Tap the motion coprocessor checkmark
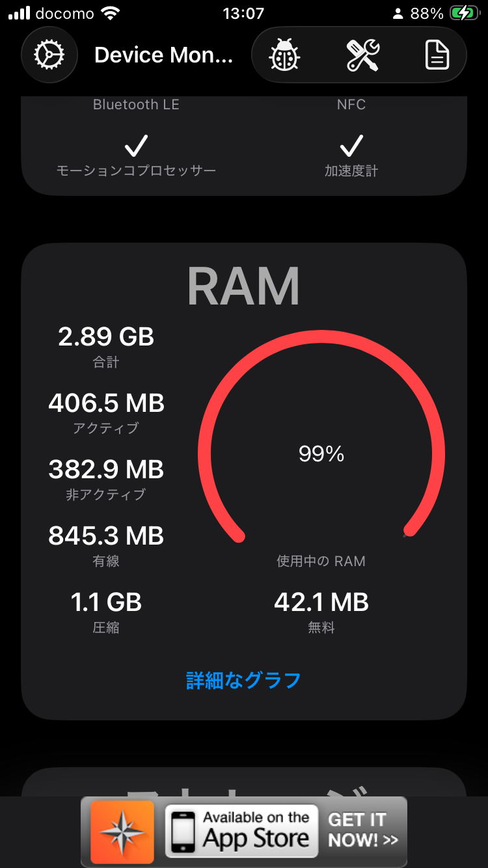The height and width of the screenshot is (868, 488). pos(136,146)
